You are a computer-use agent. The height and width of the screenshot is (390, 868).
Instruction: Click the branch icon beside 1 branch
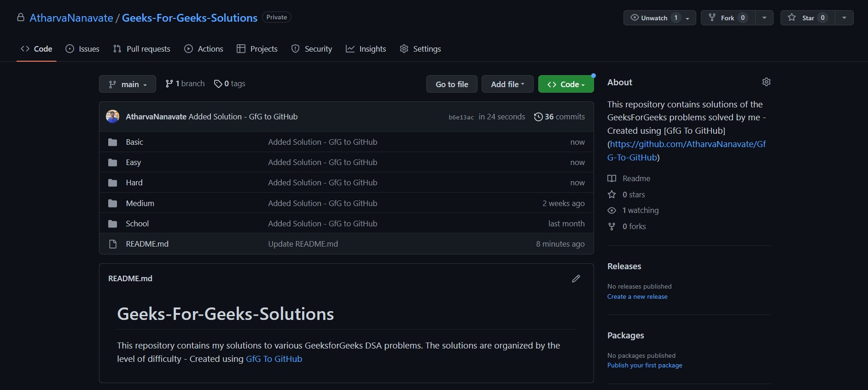point(169,83)
